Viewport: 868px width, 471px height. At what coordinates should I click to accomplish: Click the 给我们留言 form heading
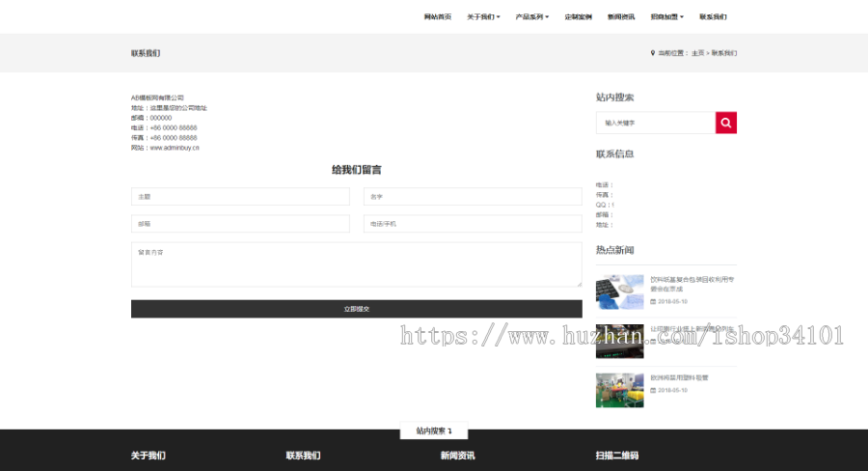(x=357, y=170)
